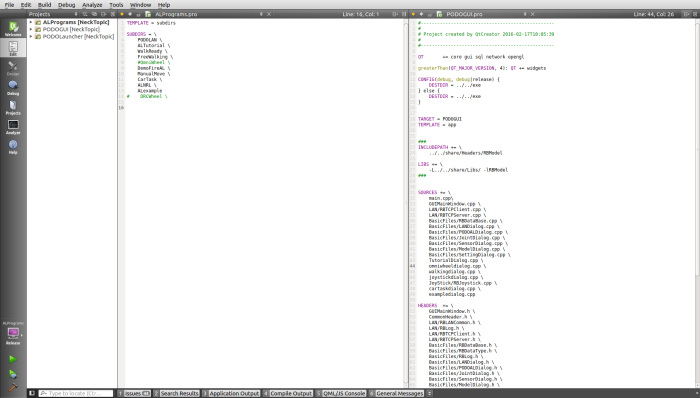This screenshot has height=398, width=700.
Task: Close the PODOGUI.pro document
Action: pos(532,14)
